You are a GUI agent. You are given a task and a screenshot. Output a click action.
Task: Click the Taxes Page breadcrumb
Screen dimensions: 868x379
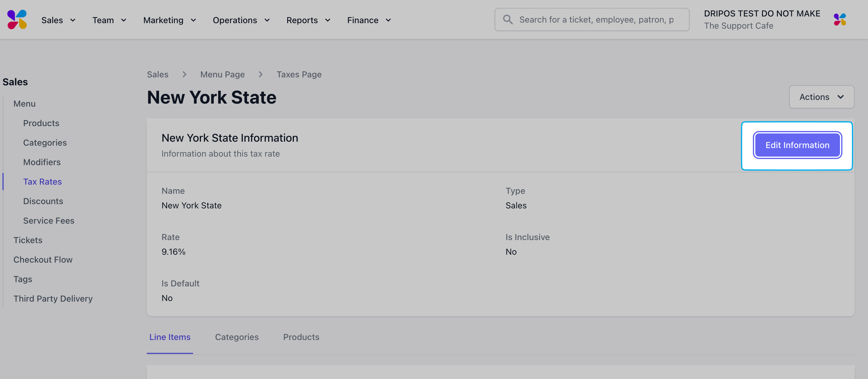(x=299, y=75)
